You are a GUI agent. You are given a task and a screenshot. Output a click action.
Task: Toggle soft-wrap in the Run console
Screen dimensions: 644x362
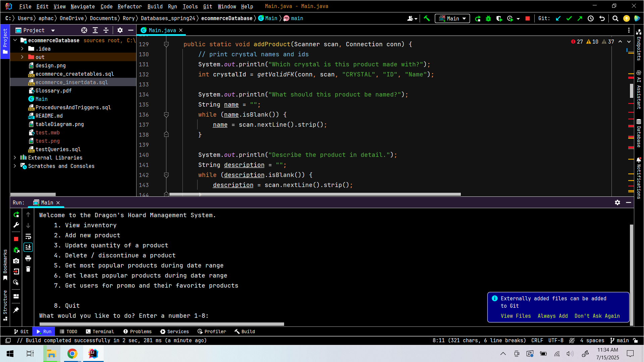[x=28, y=237]
